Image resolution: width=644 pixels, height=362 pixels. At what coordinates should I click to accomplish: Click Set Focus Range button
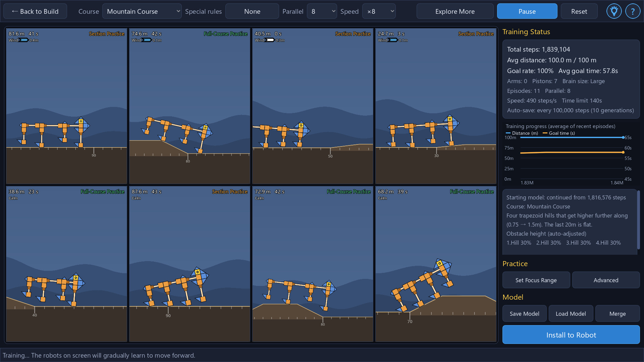pos(536,280)
